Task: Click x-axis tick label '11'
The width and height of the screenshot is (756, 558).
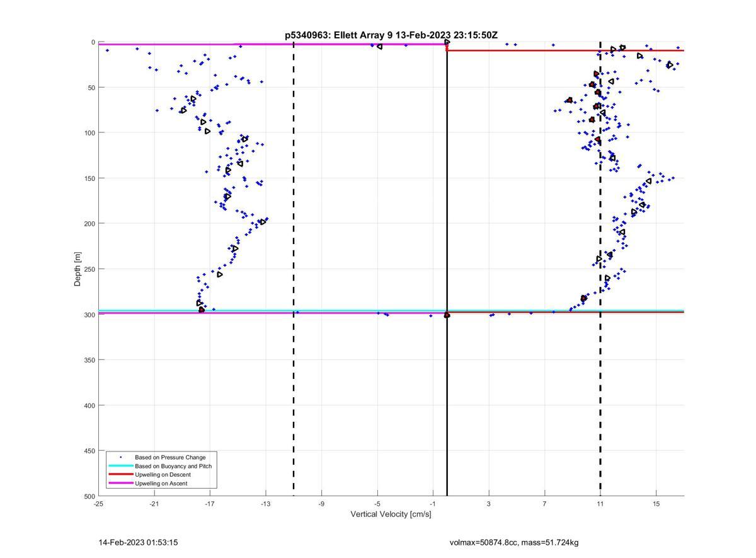Action: pos(600,504)
